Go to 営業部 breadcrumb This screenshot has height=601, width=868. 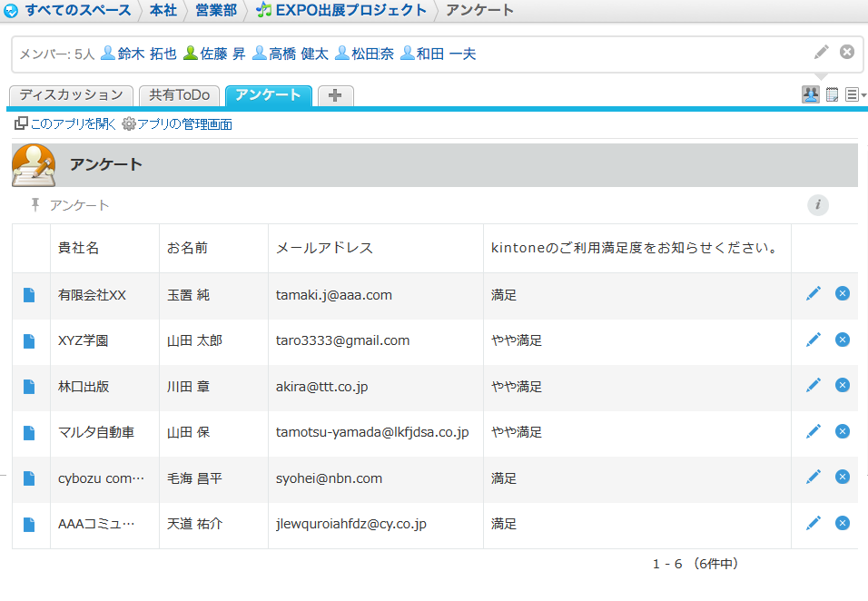tap(216, 10)
